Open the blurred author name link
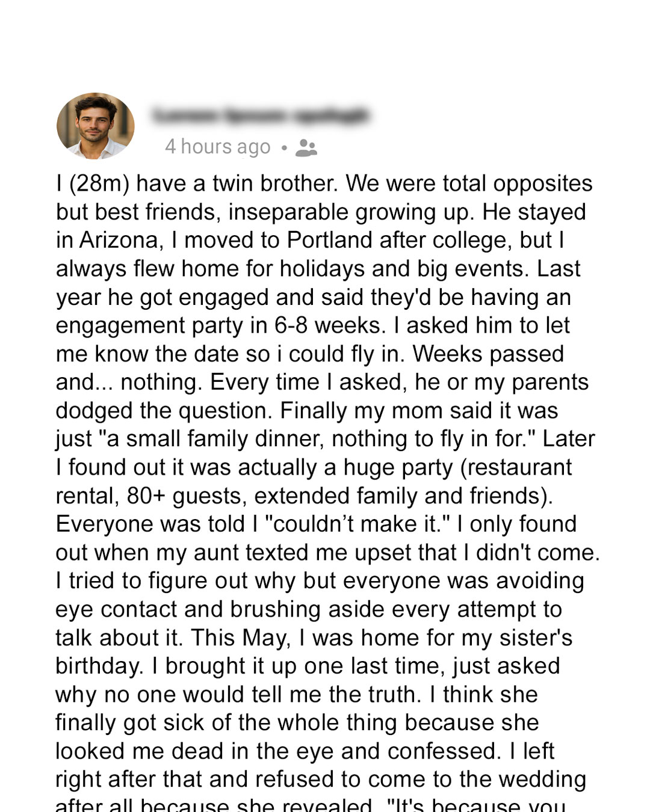The height and width of the screenshot is (812, 650). (x=260, y=114)
